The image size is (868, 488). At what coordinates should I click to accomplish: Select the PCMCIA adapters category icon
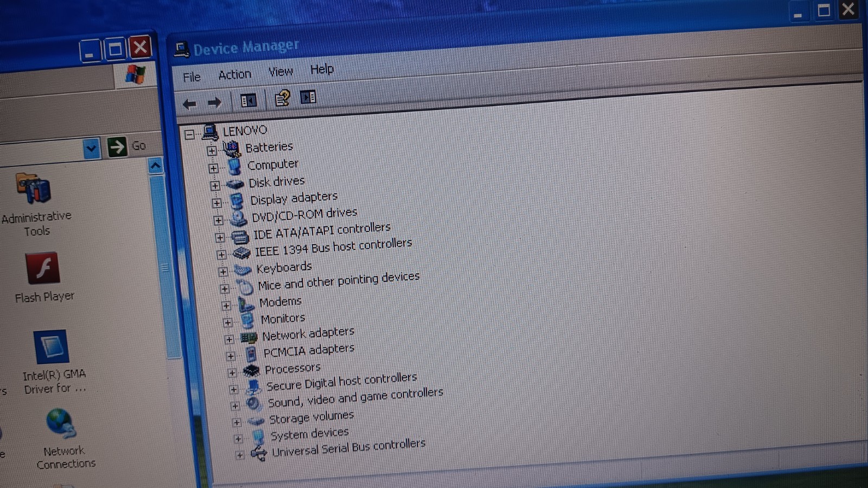pos(251,354)
